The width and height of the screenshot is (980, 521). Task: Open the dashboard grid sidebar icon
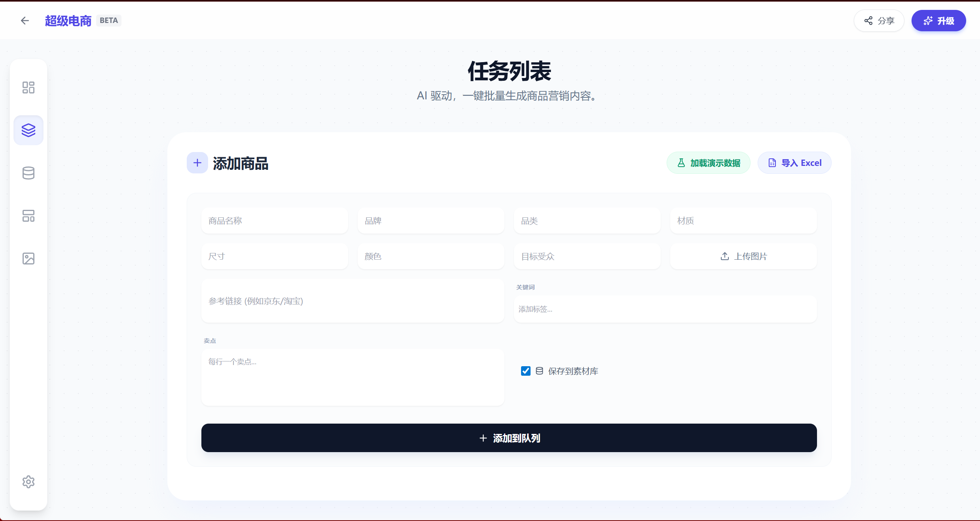pos(28,87)
